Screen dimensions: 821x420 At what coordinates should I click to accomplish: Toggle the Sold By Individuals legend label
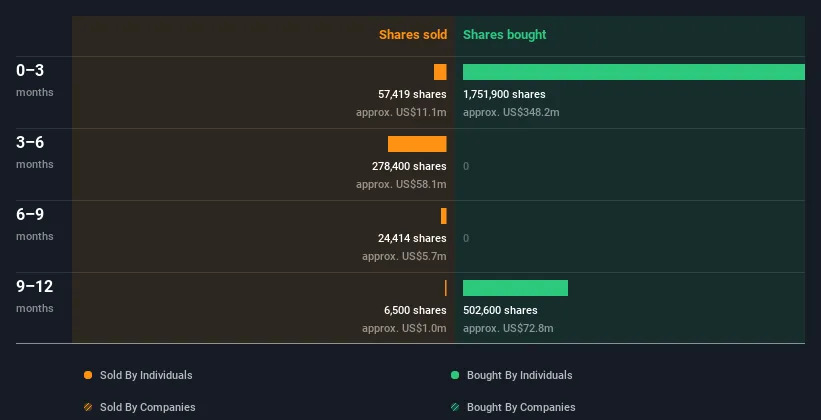pos(146,375)
